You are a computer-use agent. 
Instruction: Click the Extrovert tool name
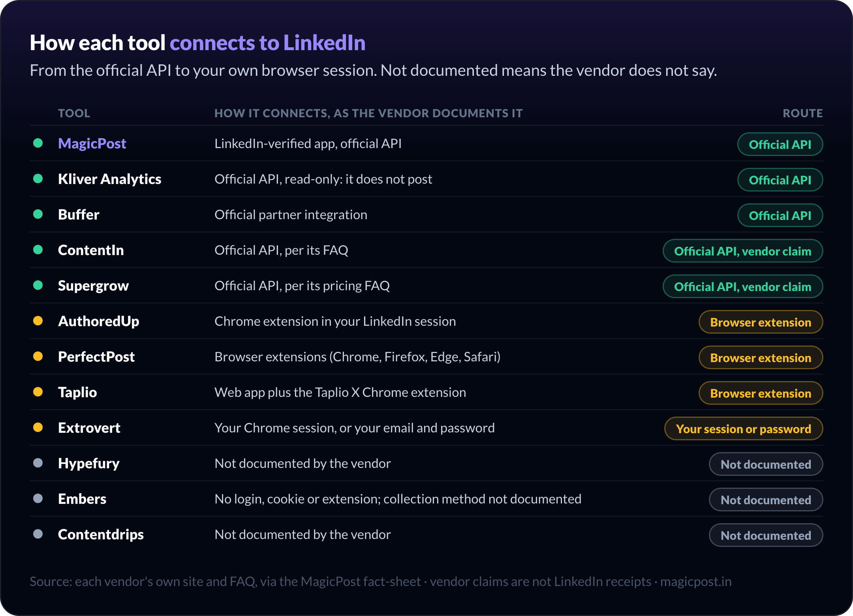(89, 428)
